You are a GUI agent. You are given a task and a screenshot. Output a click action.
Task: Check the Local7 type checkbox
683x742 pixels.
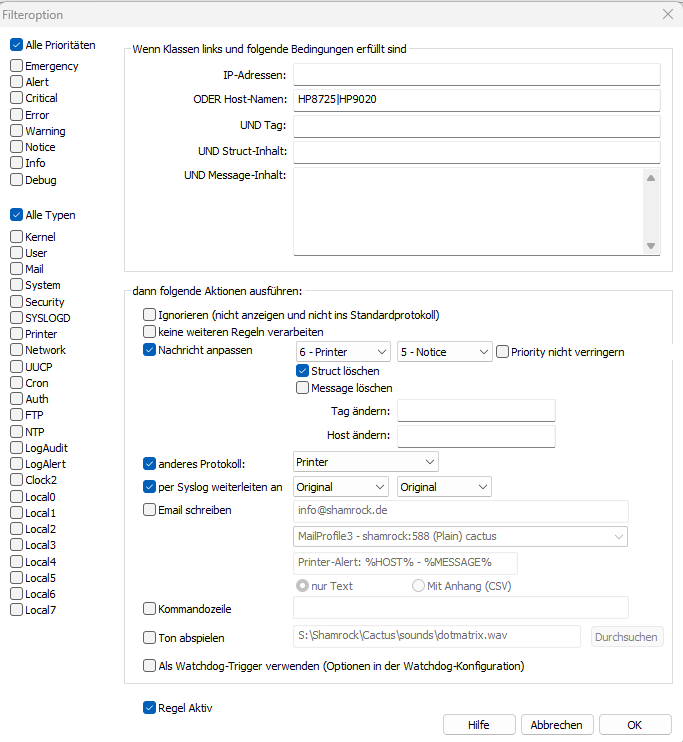[x=17, y=610]
